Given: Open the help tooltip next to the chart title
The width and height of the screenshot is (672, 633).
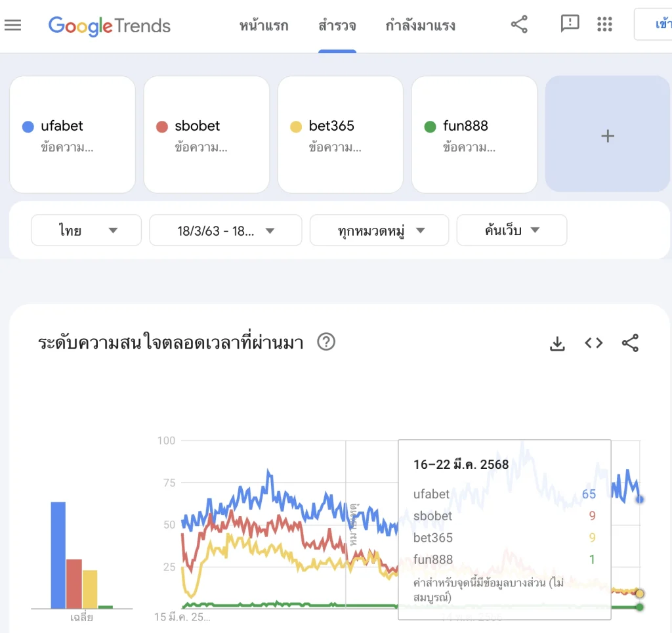Looking at the screenshot, I should pyautogui.click(x=326, y=342).
